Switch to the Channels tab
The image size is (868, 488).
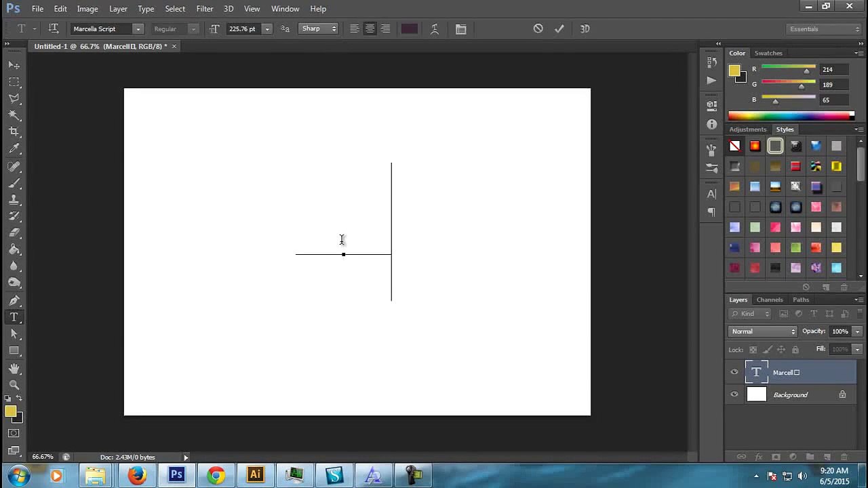[x=770, y=300]
